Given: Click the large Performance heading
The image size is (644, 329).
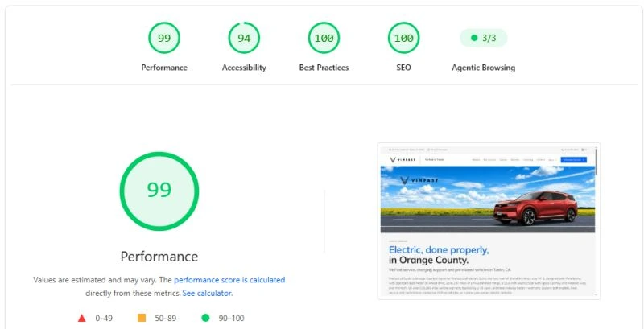Looking at the screenshot, I should [x=159, y=257].
